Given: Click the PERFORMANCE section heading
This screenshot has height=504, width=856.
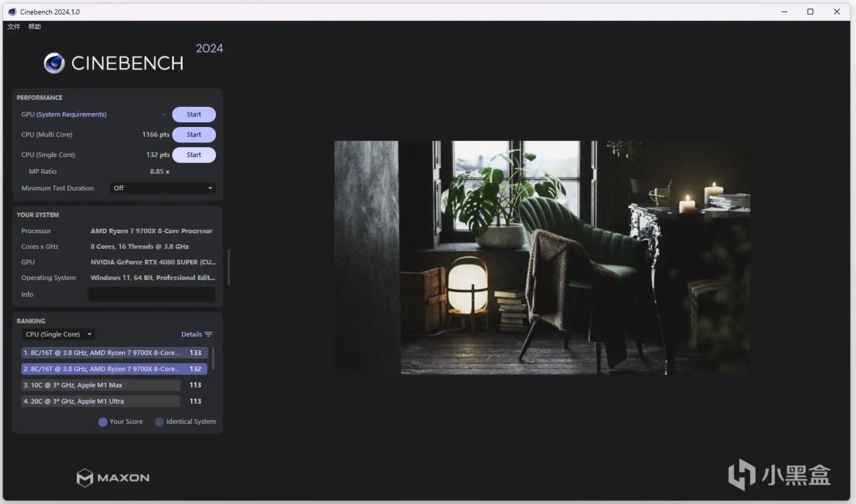Looking at the screenshot, I should [x=39, y=98].
